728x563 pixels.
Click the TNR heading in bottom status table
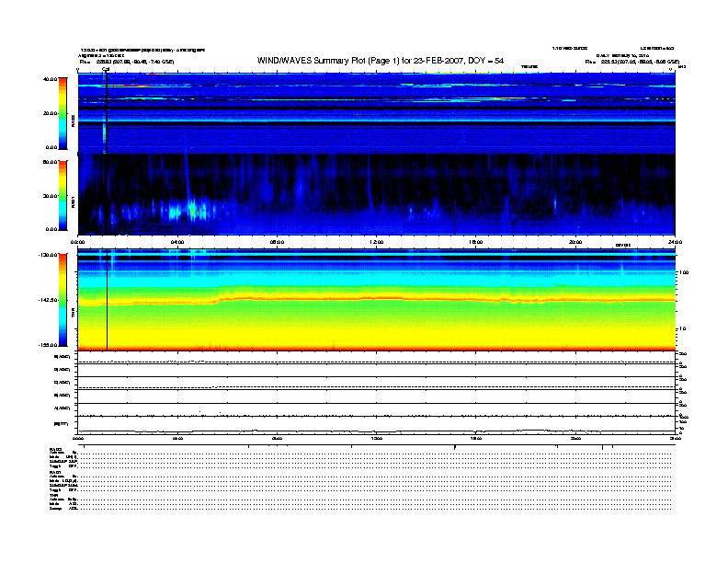tap(53, 495)
